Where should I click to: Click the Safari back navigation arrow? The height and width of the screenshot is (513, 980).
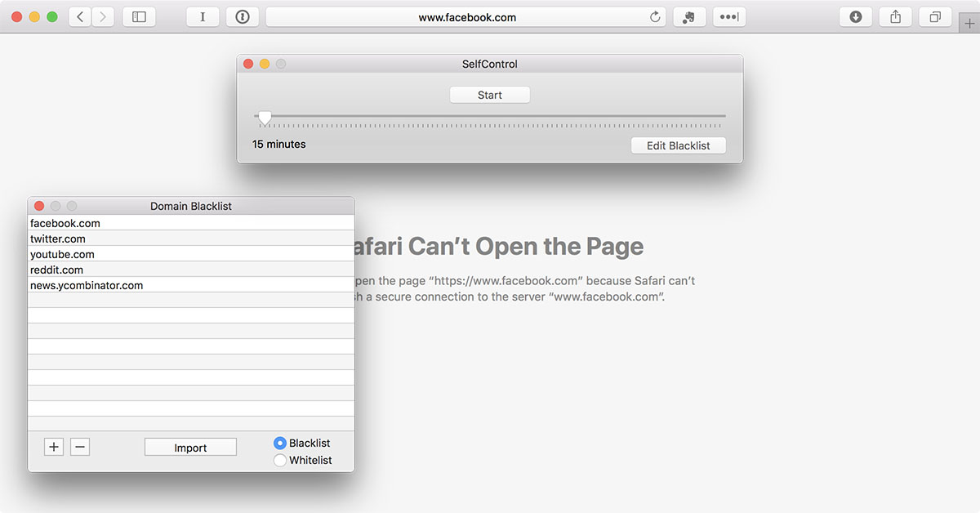(x=80, y=17)
